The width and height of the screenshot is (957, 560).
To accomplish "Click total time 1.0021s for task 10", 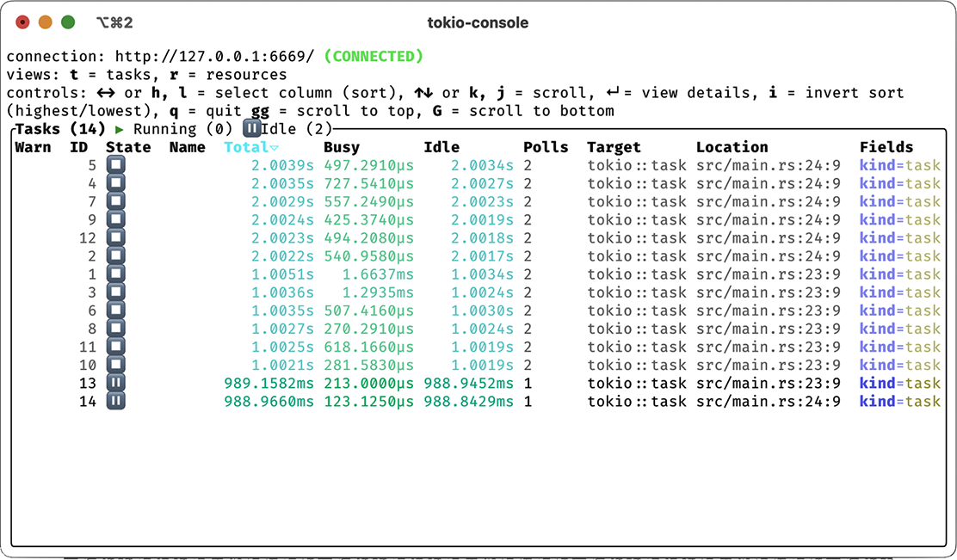I will tap(282, 365).
